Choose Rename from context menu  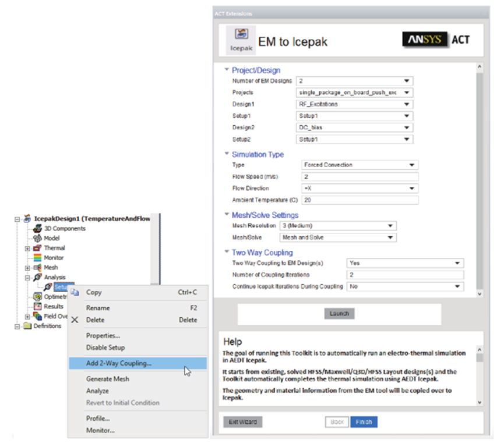point(138,308)
